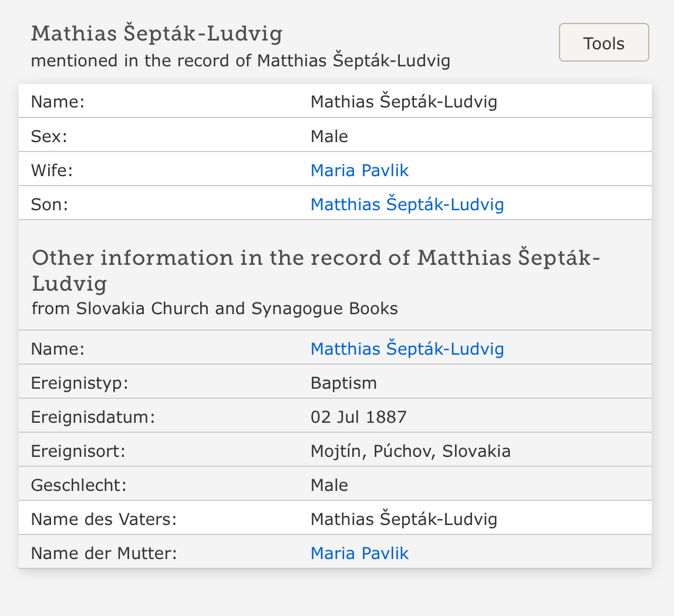
Task: Click the place Mojtín, Púchov, Slovakia
Action: point(410,451)
